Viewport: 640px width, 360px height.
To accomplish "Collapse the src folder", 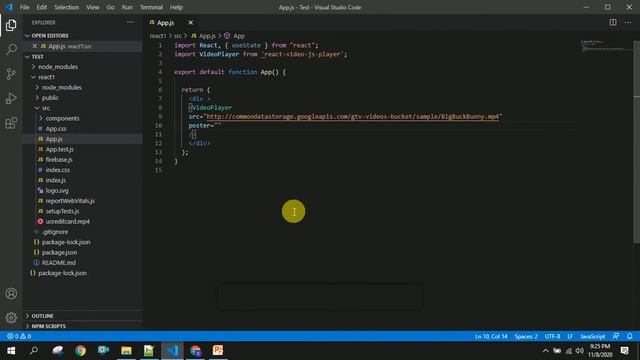I will pos(46,108).
